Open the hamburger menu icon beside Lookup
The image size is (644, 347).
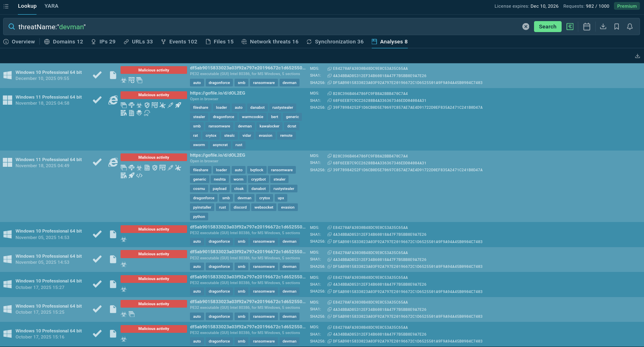click(6, 6)
